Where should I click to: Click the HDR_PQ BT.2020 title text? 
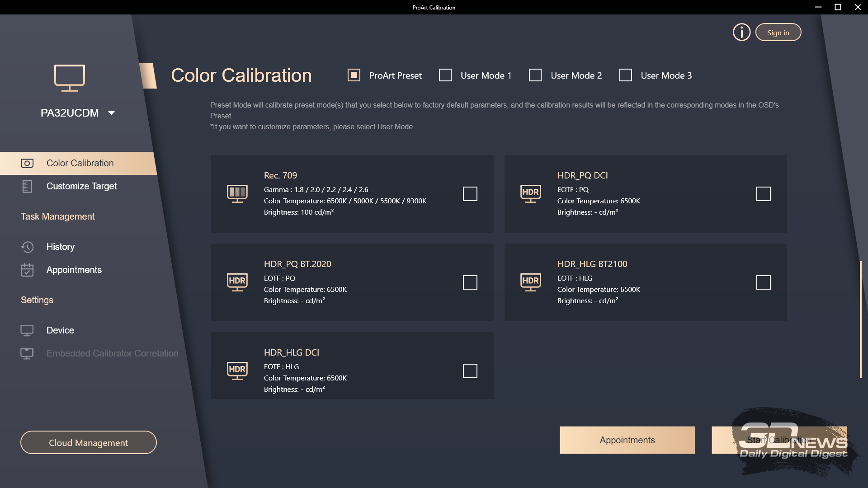coord(297,264)
